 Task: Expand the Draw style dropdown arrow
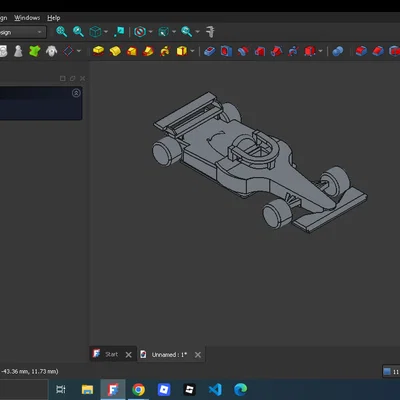point(150,32)
